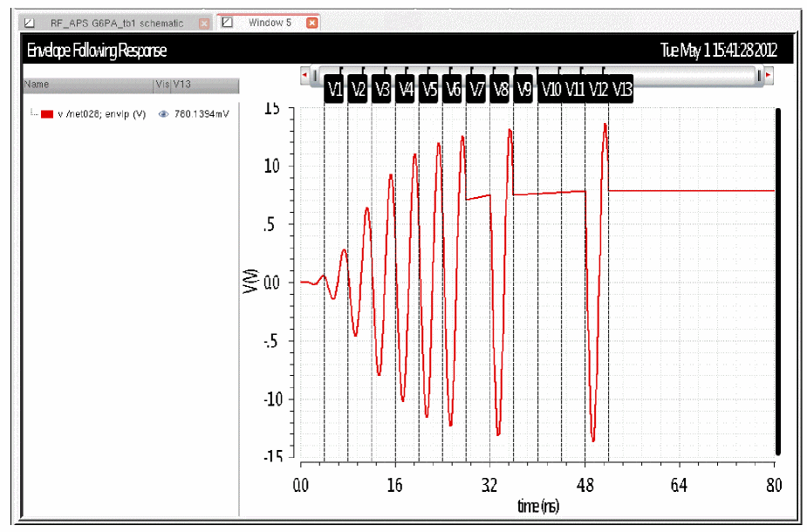Select vertical marker V11

[x=574, y=90]
